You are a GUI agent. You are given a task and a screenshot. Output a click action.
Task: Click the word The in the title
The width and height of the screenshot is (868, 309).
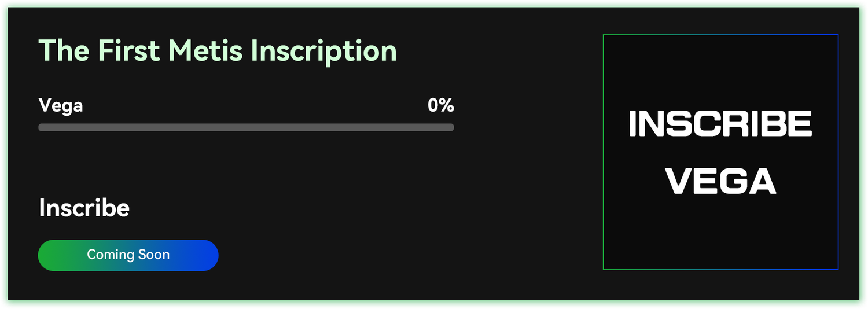(63, 50)
